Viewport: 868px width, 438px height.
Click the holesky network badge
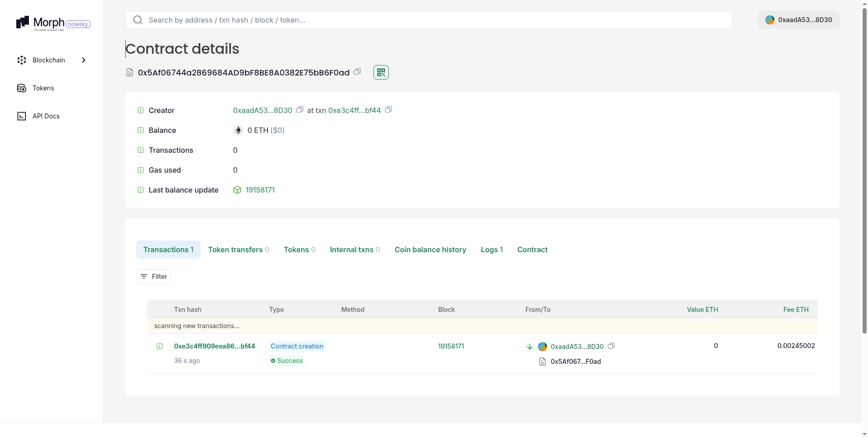tap(78, 24)
